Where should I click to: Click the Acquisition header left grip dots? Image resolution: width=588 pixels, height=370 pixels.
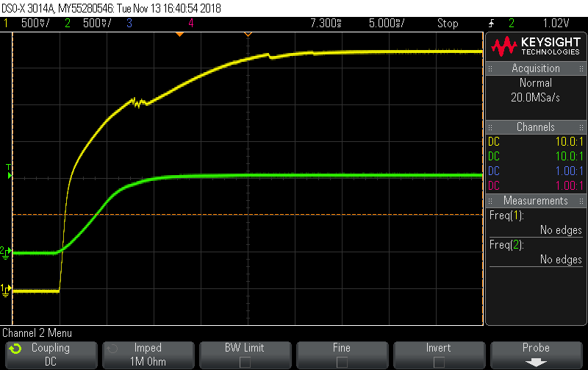point(490,68)
